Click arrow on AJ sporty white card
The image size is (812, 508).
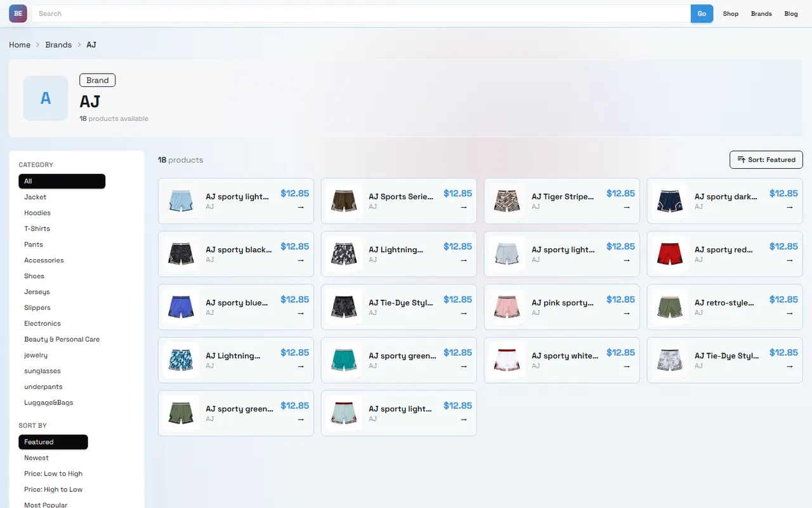(627, 366)
